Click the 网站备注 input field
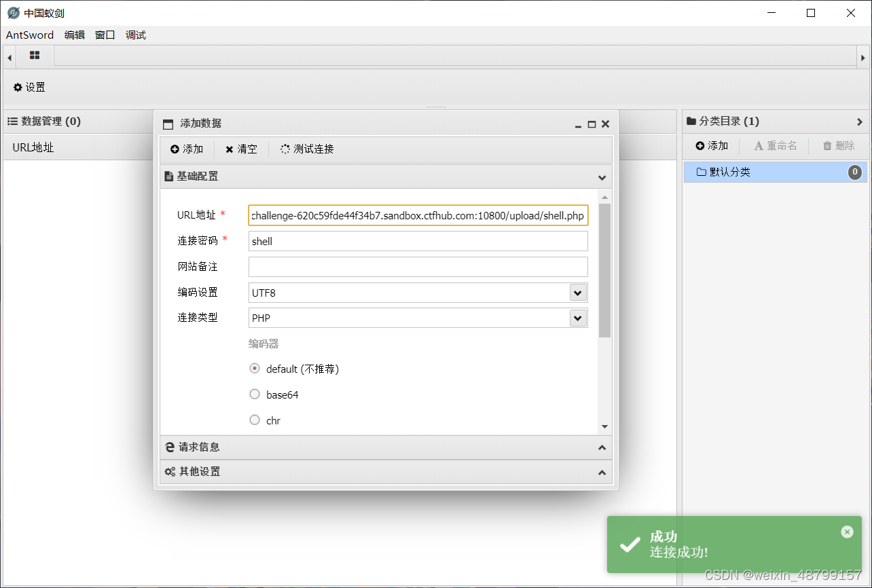The height and width of the screenshot is (588, 872). pyautogui.click(x=418, y=267)
